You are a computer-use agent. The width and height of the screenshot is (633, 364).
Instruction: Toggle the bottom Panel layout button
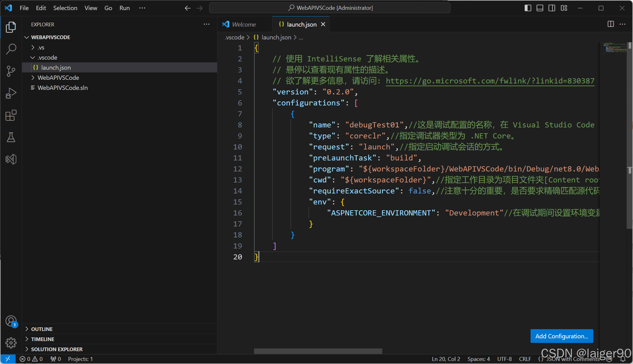[x=540, y=8]
